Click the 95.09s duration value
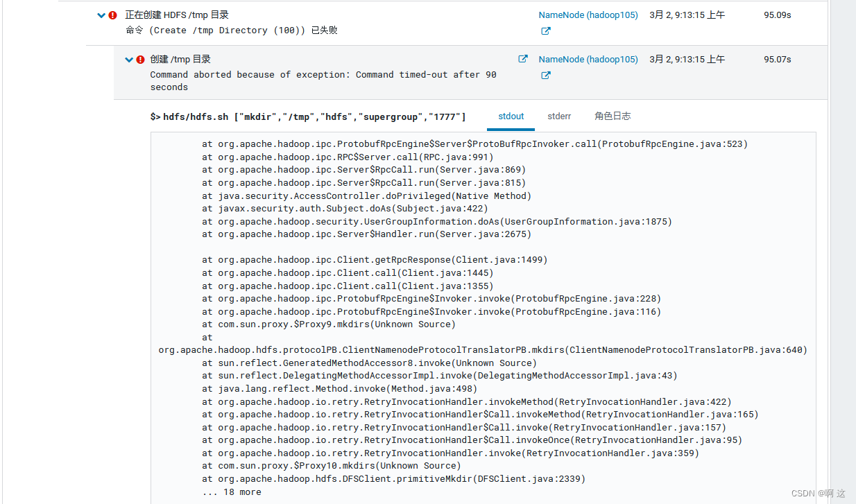Screen dimensions: 856x504 [777, 15]
